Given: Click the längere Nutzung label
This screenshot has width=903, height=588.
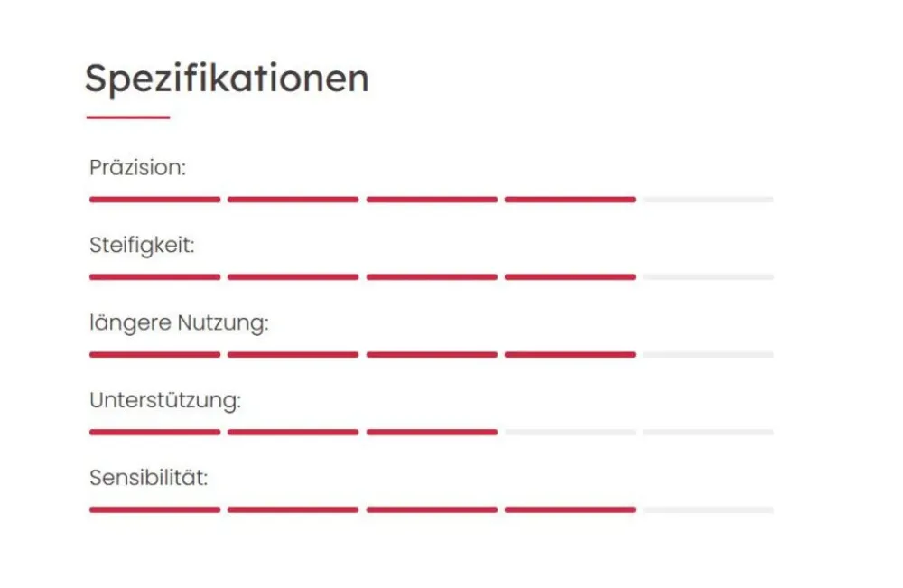Looking at the screenshot, I should click(x=179, y=323).
